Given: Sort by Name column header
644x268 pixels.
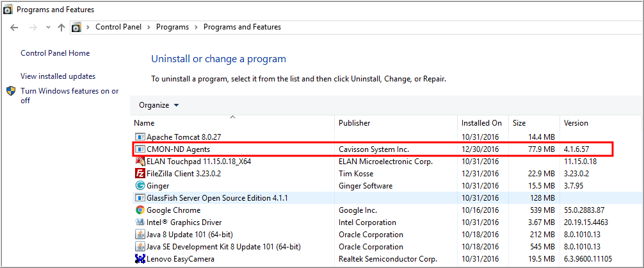Looking at the screenshot, I should (144, 123).
